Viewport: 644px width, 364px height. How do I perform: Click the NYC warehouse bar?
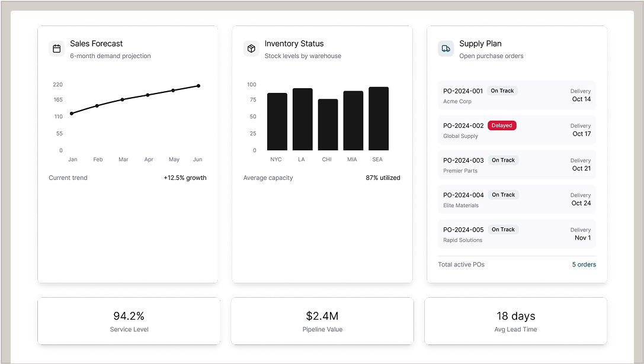(x=277, y=121)
